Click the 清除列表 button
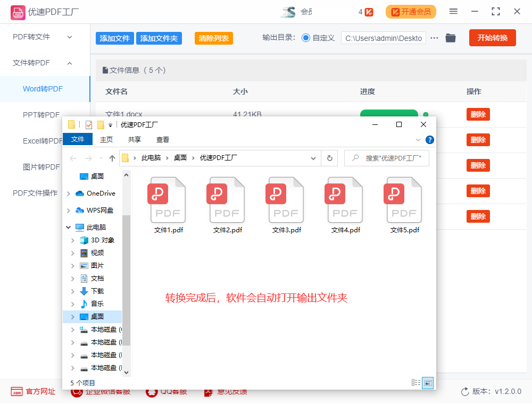The height and width of the screenshot is (404, 532). [213, 38]
